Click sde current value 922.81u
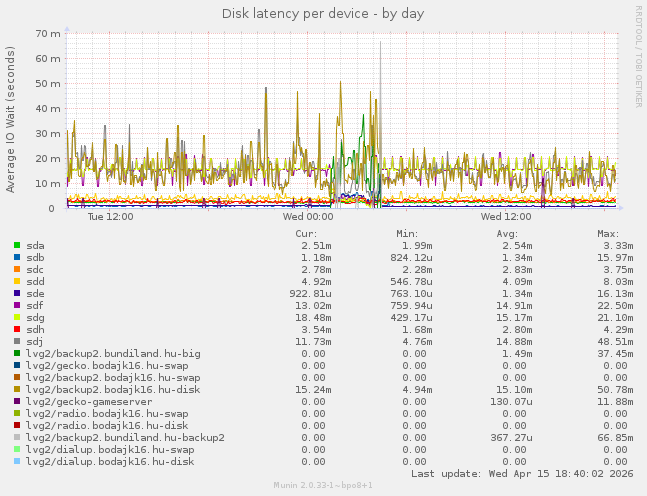 [x=310, y=294]
